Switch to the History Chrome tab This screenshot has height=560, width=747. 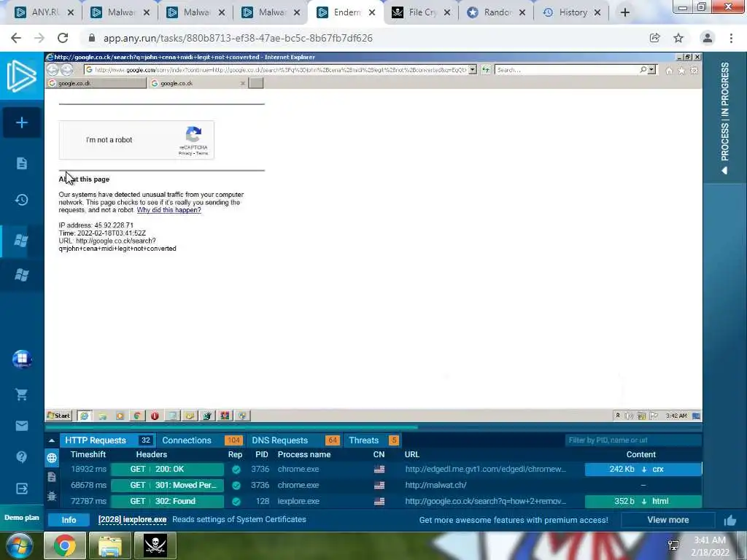(x=570, y=12)
